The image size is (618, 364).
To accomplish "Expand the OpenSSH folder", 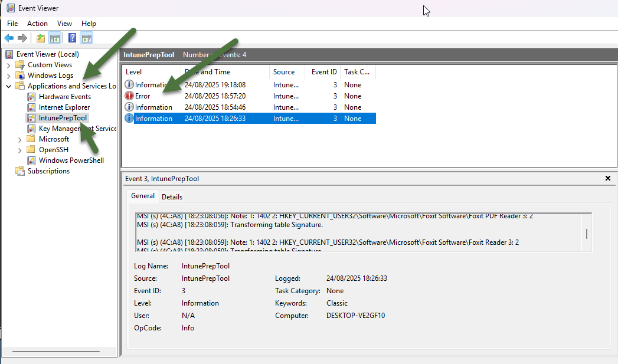I will click(x=19, y=149).
